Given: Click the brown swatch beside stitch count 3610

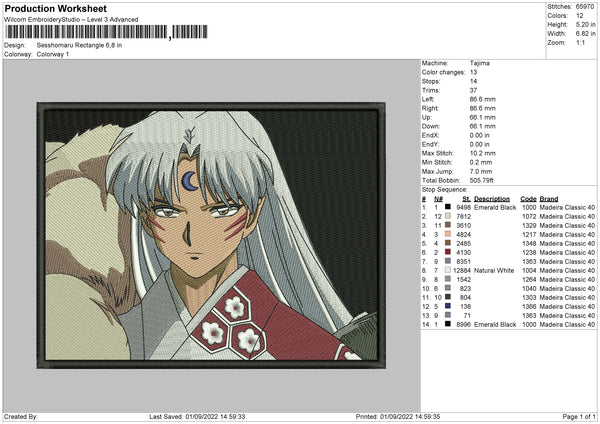Looking at the screenshot, I should pyautogui.click(x=447, y=225).
